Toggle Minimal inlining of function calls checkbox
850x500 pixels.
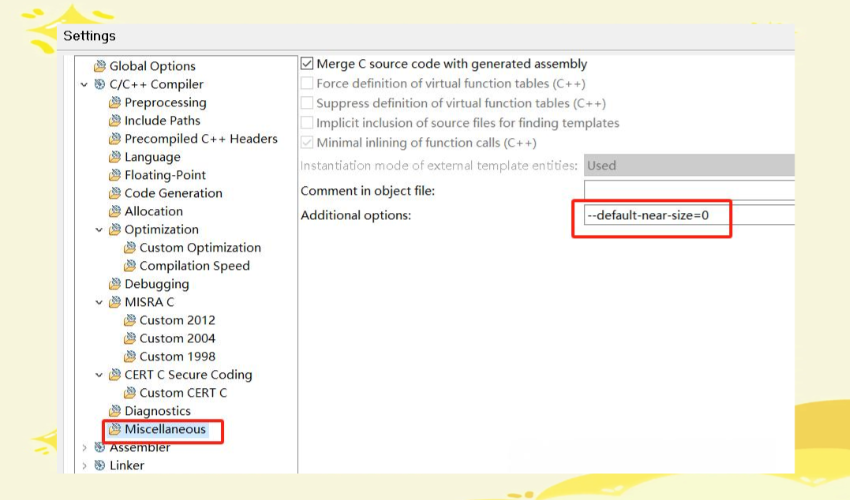pos(307,143)
